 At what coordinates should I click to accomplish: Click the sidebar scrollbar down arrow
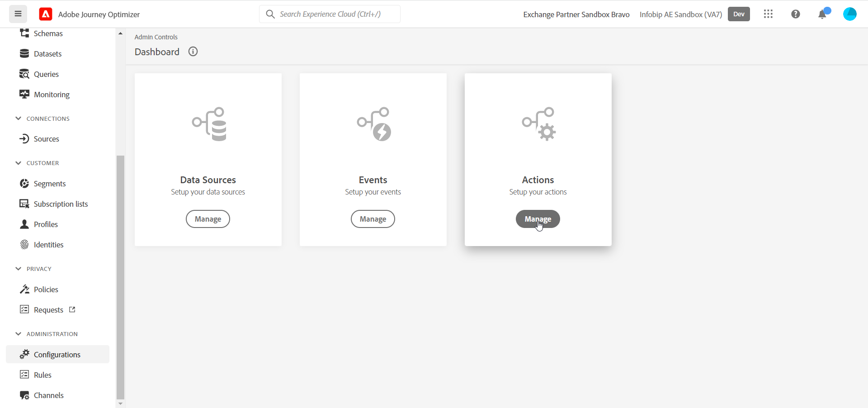(120, 403)
